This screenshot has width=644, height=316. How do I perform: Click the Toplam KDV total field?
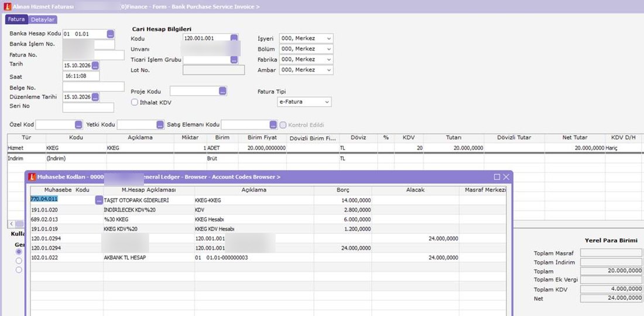coord(611,289)
